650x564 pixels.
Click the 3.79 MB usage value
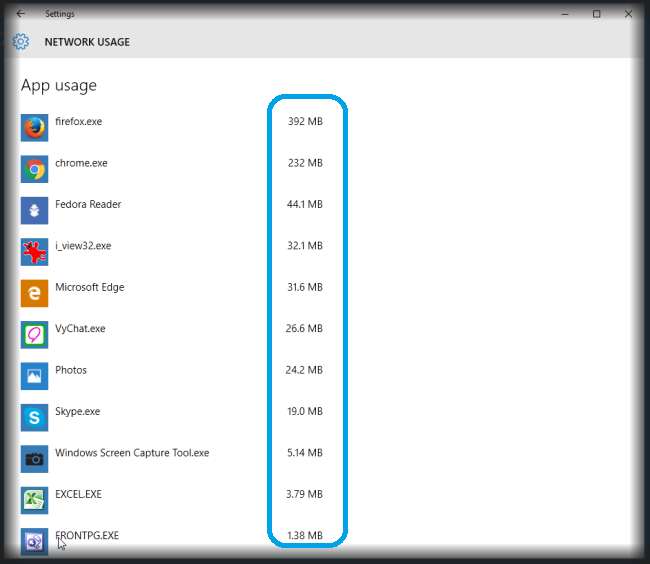point(304,494)
